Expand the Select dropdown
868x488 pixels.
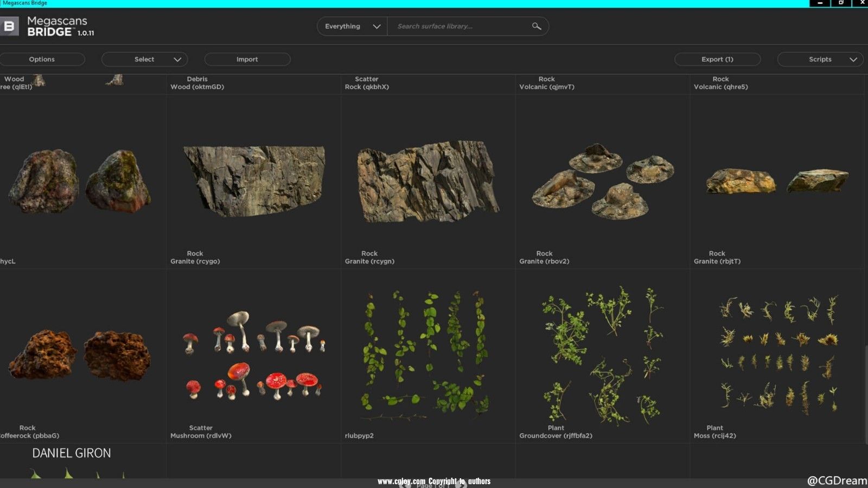144,59
